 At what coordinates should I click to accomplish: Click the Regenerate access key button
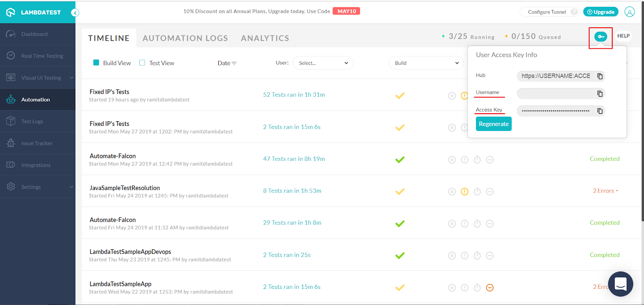tap(493, 124)
